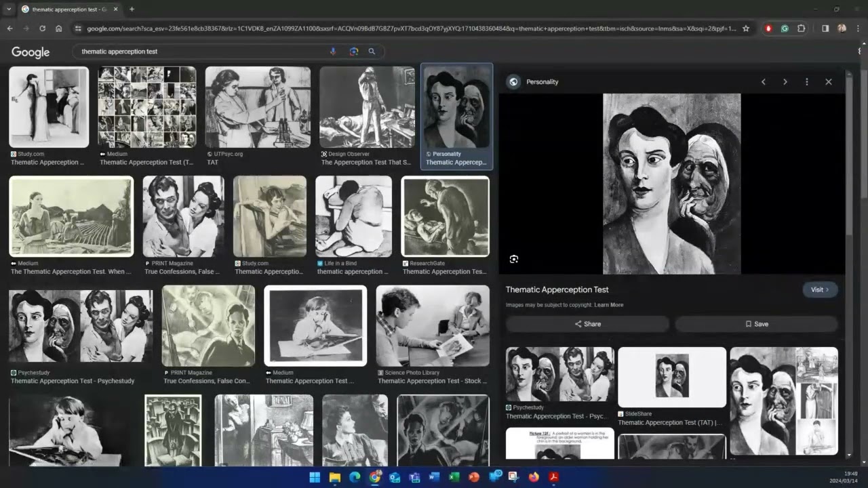
Task: Switch to Google Chrome on the taskbar
Action: click(374, 477)
